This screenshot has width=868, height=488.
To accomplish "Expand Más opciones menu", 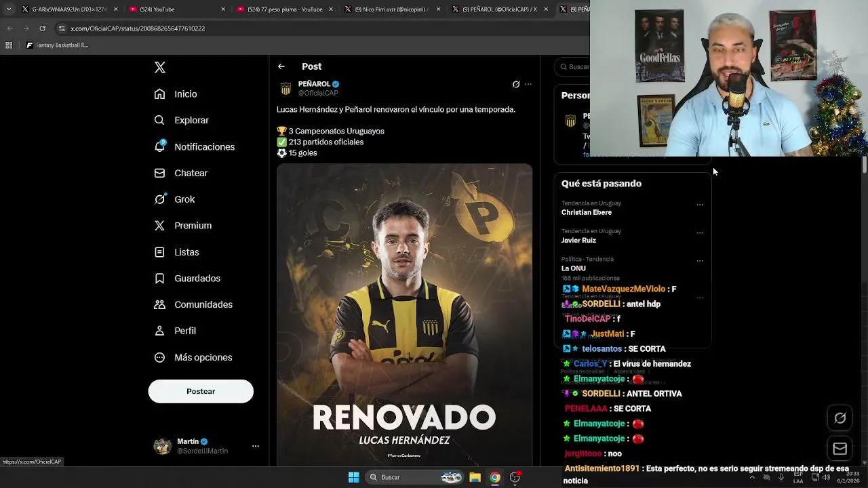I will (193, 357).
